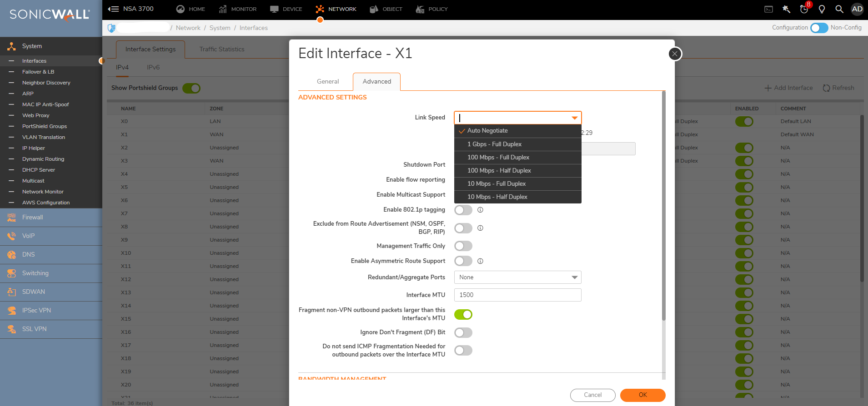Open the notifications icon with red badge
This screenshot has height=406, width=868.
[x=804, y=9]
